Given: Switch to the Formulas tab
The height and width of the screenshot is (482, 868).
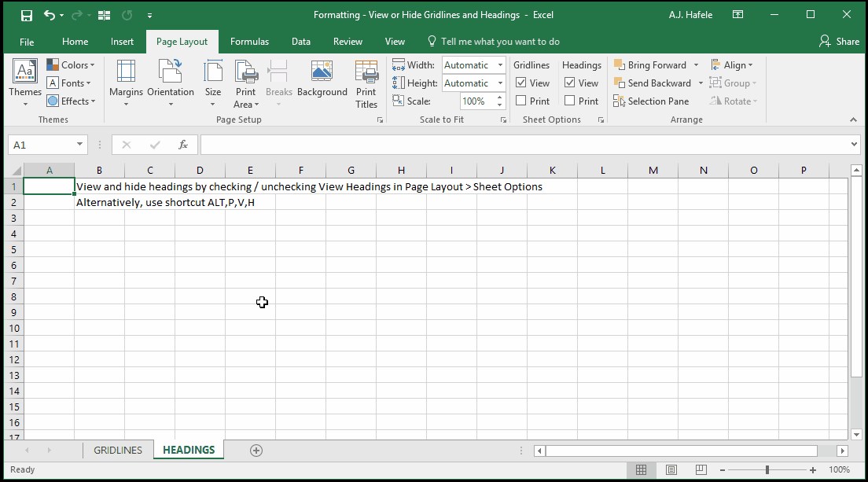Looking at the screenshot, I should tap(249, 42).
